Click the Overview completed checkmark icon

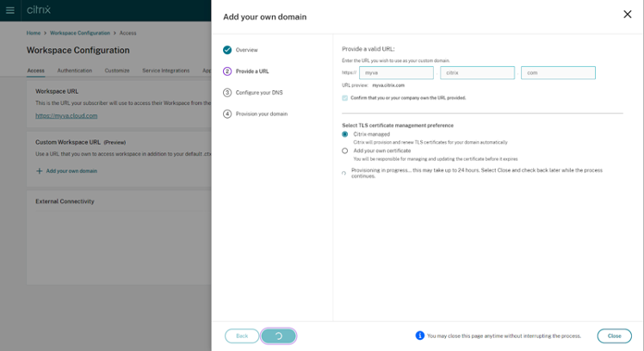coord(227,50)
